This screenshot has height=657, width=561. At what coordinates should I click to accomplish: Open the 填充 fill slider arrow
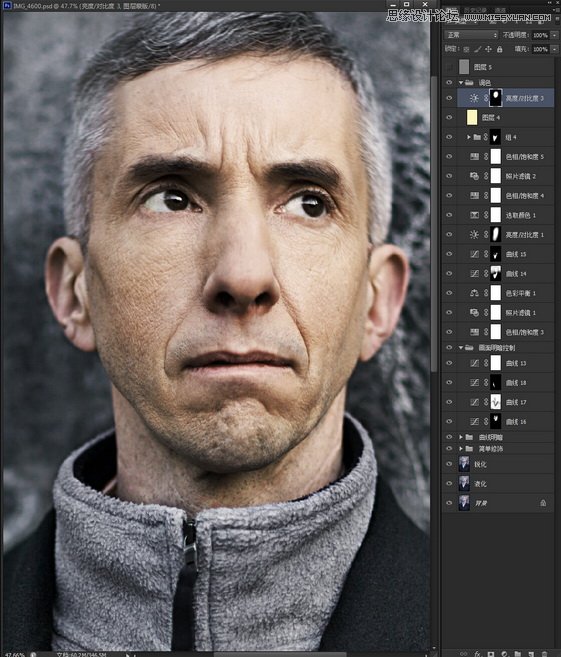click(554, 49)
